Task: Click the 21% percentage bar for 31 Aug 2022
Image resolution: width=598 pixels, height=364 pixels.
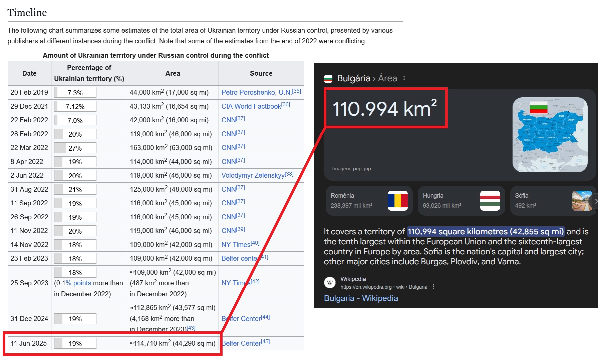Action: pos(75,189)
